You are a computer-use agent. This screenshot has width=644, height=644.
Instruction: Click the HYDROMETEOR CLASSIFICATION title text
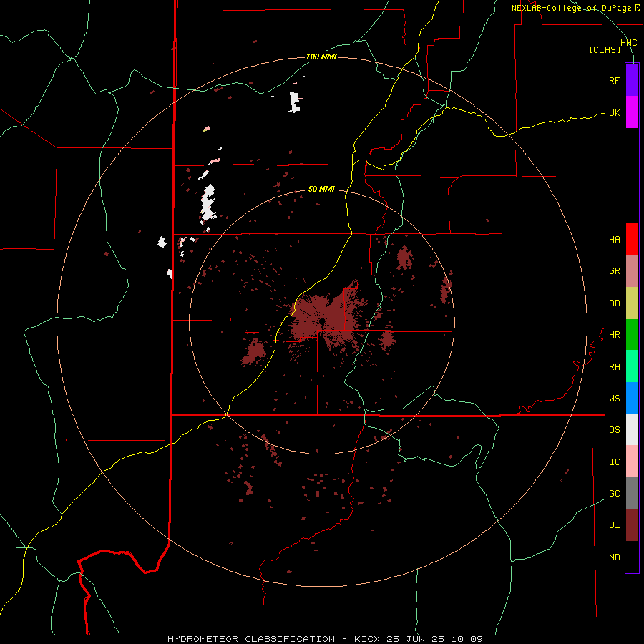point(251,639)
